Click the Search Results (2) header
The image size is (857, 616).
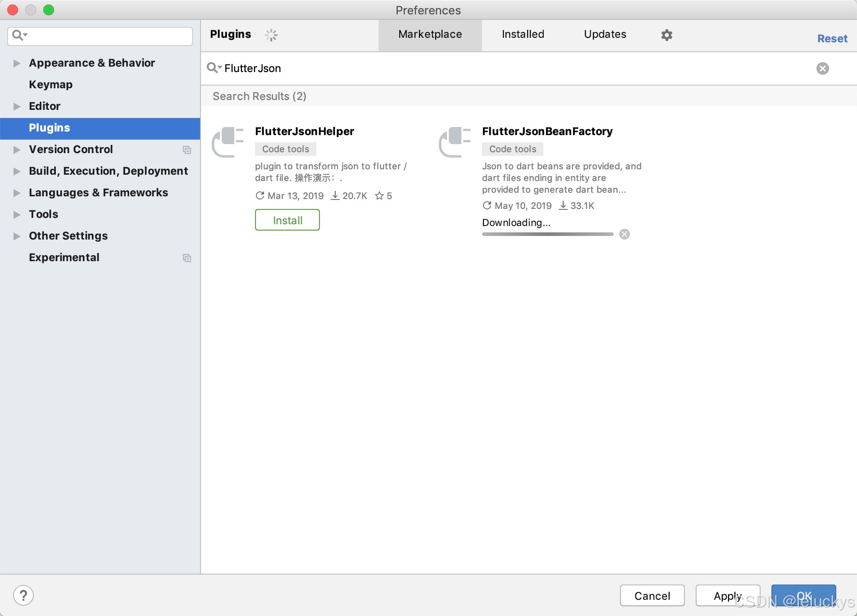click(x=260, y=96)
